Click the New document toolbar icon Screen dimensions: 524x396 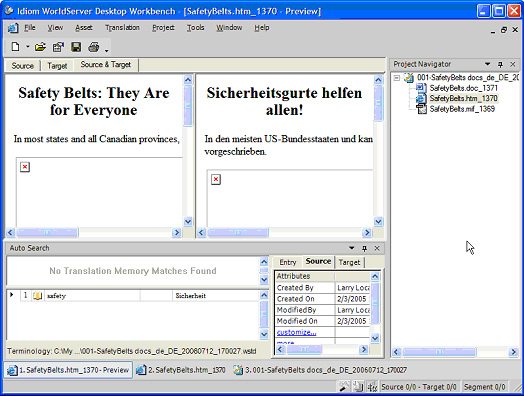click(x=15, y=47)
